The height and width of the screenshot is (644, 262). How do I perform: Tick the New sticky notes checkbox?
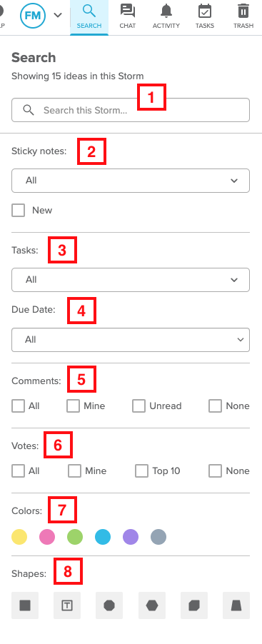pyautogui.click(x=18, y=211)
